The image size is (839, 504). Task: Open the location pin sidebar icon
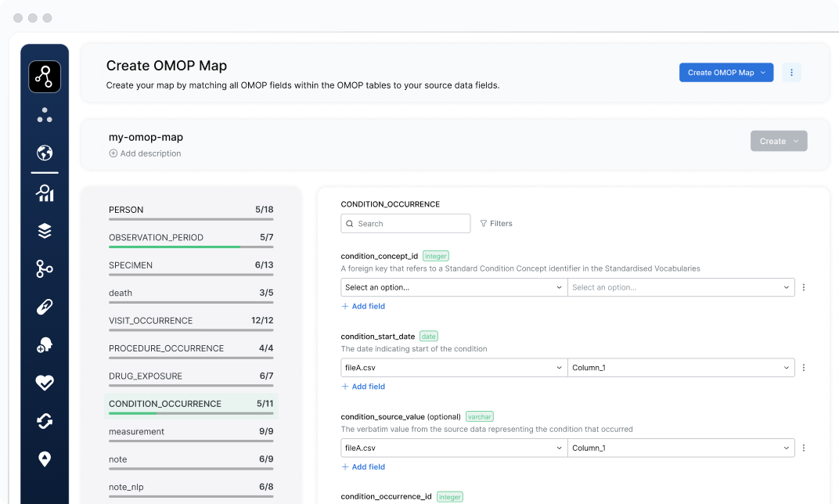45,459
